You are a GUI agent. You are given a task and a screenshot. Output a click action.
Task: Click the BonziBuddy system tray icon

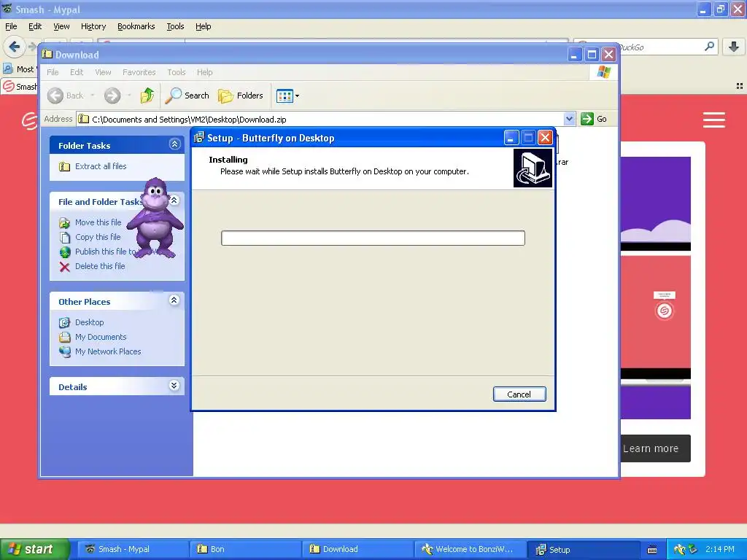[x=679, y=550]
